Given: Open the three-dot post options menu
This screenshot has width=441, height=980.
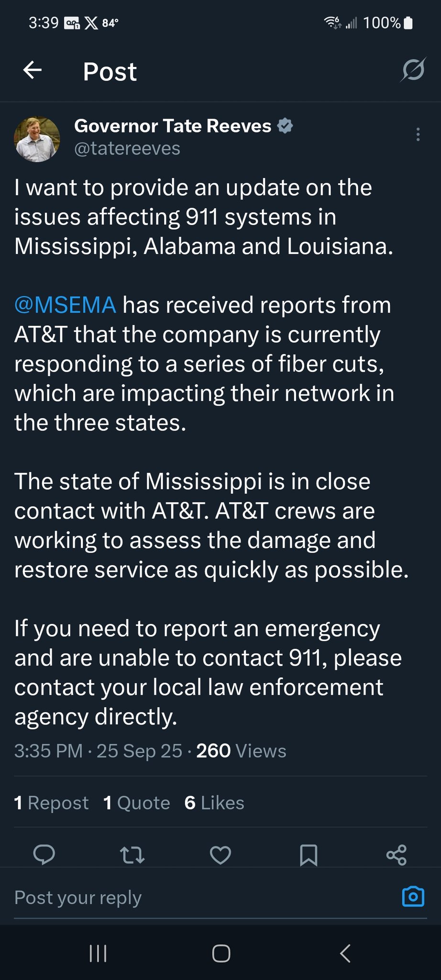Looking at the screenshot, I should click(x=418, y=134).
